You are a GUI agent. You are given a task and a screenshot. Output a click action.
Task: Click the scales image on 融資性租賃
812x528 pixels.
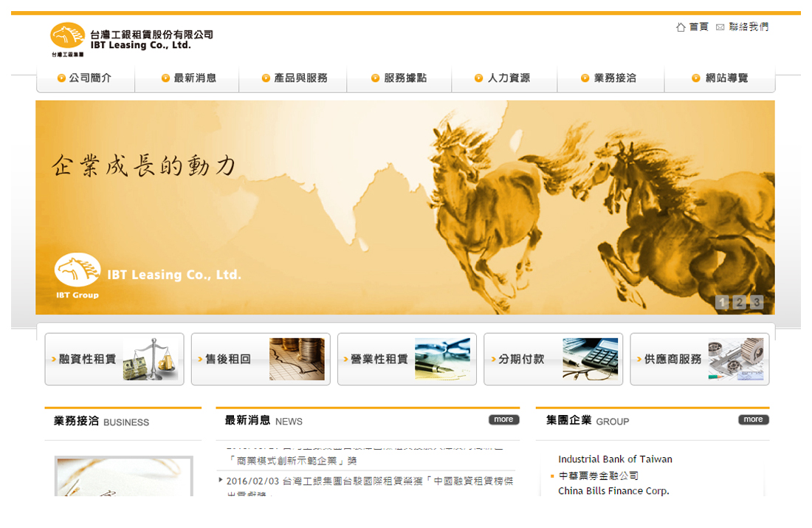tap(151, 360)
